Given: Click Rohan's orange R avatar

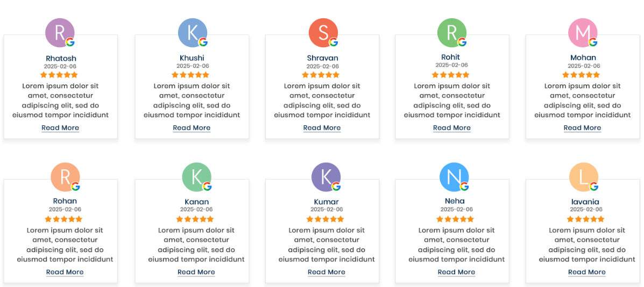Looking at the screenshot, I should (65, 176).
